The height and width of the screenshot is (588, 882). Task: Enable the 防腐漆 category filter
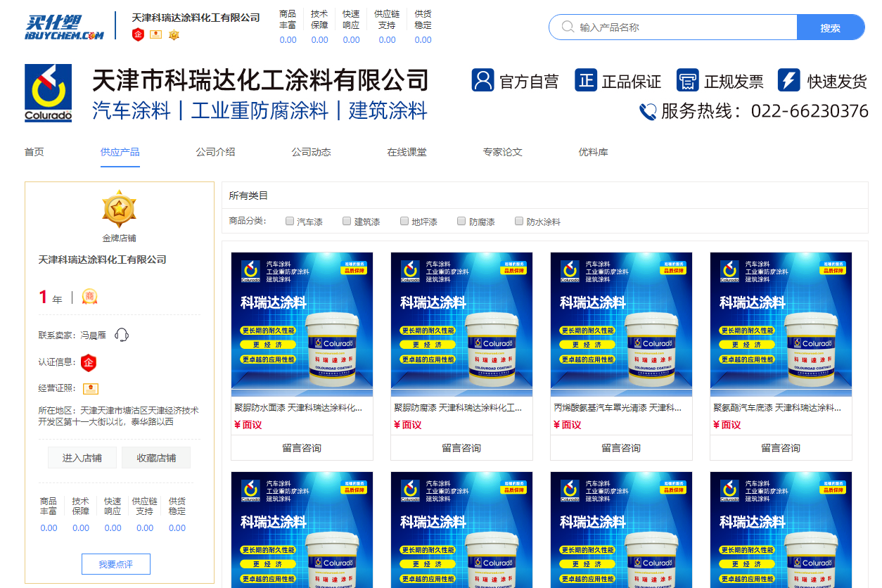(x=461, y=221)
